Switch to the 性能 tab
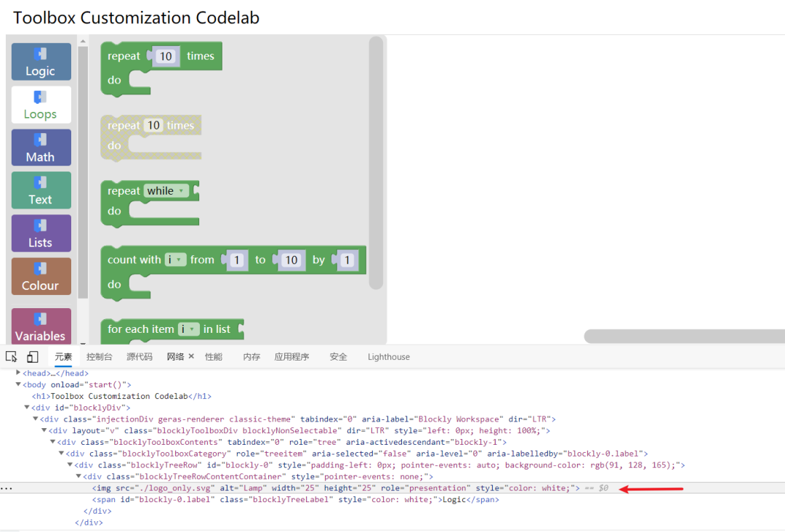Screen dimensions: 785x532 click(x=213, y=357)
